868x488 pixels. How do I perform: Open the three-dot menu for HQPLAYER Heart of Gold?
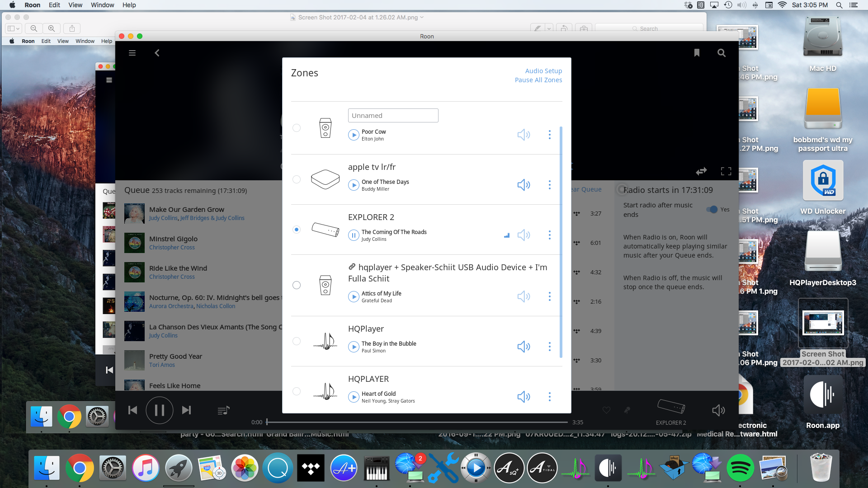click(550, 397)
